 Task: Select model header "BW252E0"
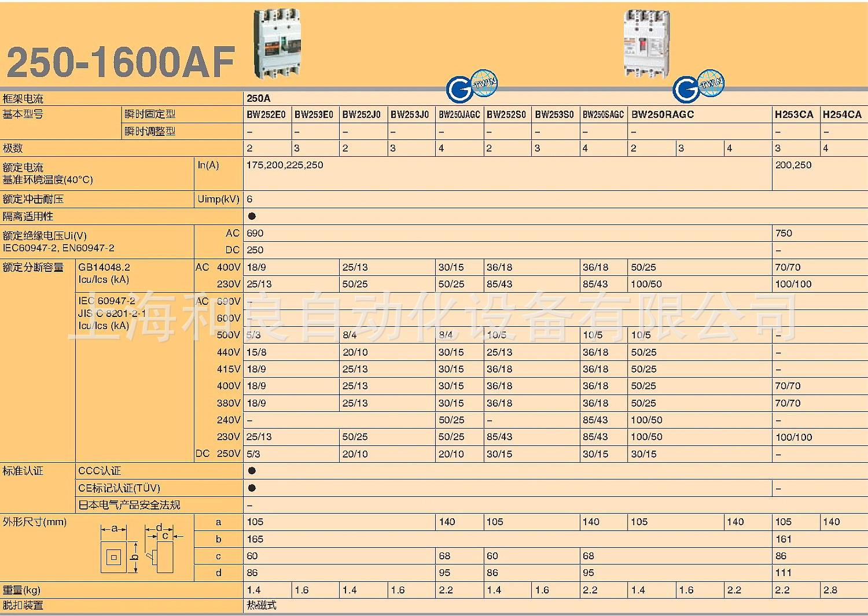(266, 115)
